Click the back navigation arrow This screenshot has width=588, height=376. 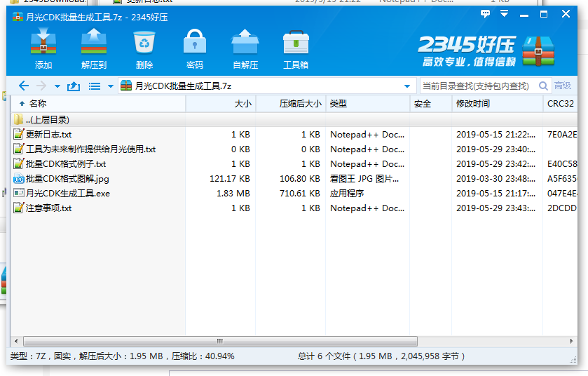pos(24,86)
